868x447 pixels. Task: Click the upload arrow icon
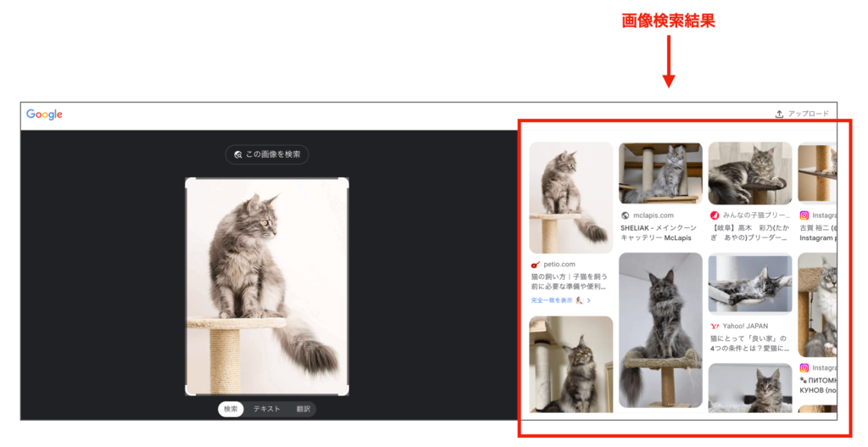click(x=779, y=115)
